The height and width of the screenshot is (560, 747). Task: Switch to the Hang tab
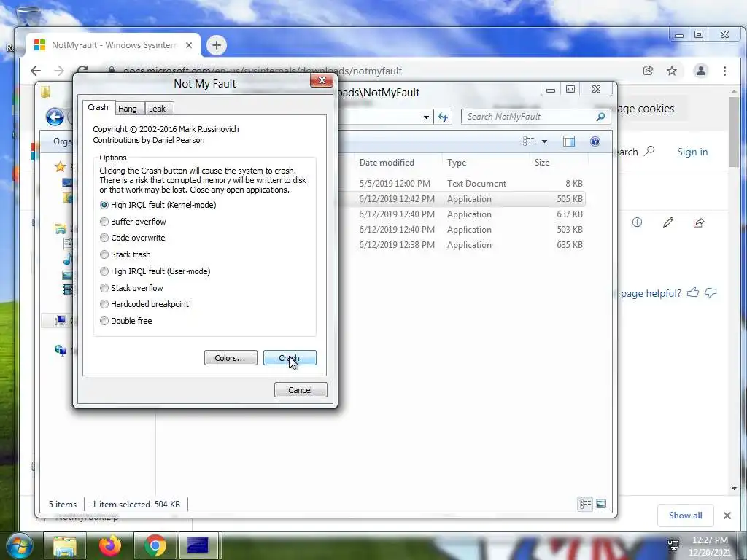[x=127, y=109]
